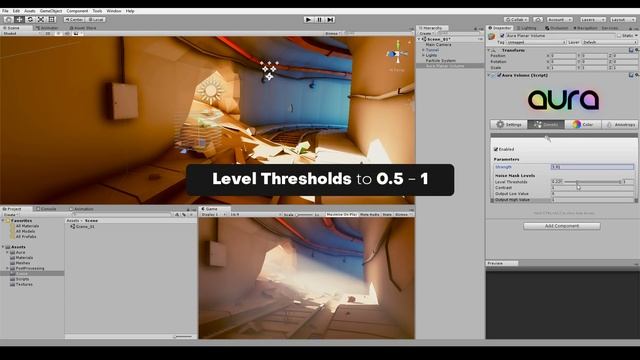Toggle Mute Audio in Game view
640x360 pixels.
pyautogui.click(x=370, y=214)
